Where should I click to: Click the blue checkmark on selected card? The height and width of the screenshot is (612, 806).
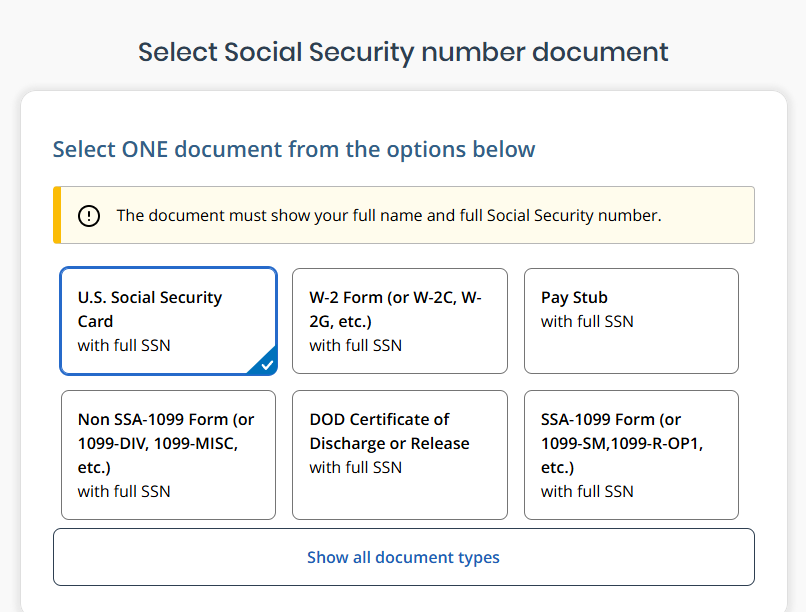(266, 365)
